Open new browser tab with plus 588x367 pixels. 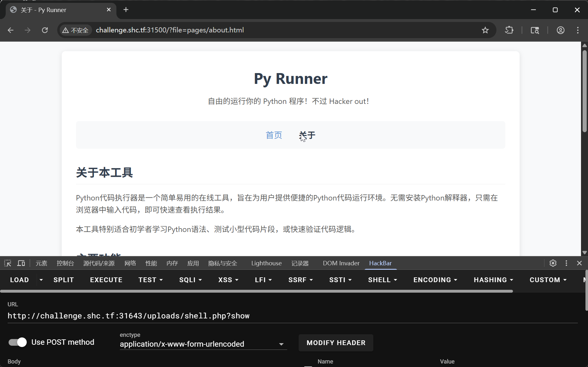[x=126, y=10]
